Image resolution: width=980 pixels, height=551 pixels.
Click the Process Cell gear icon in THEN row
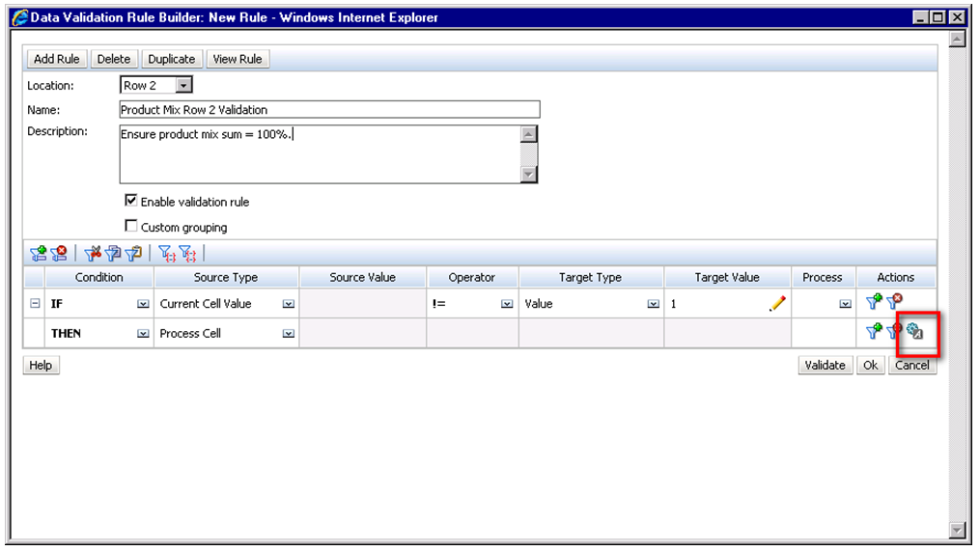pyautogui.click(x=915, y=333)
